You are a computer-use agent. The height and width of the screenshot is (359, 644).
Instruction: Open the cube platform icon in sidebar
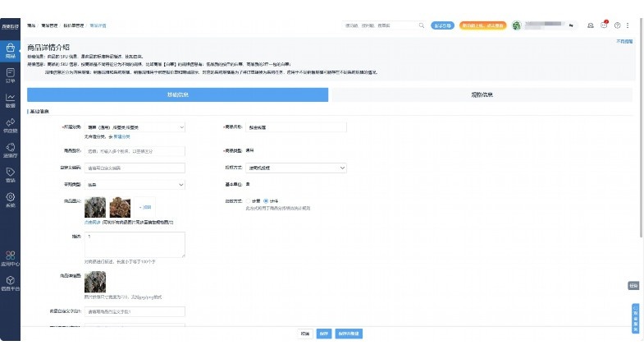click(x=11, y=283)
